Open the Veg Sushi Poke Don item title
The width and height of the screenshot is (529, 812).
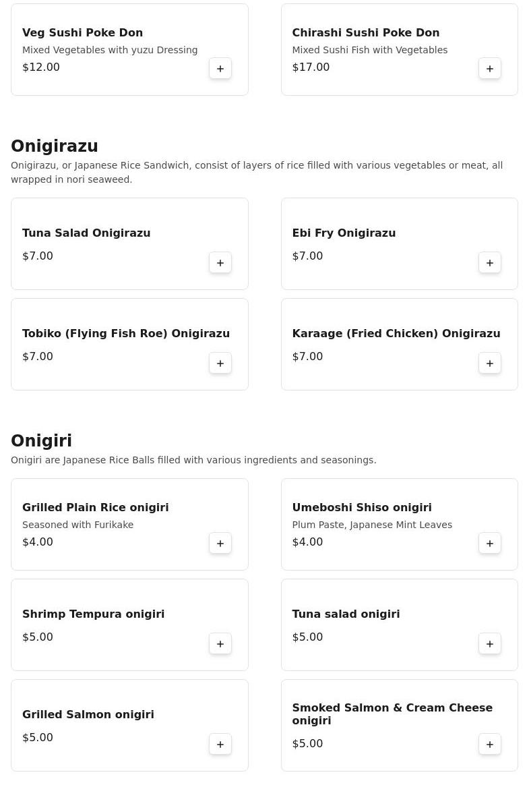(82, 32)
